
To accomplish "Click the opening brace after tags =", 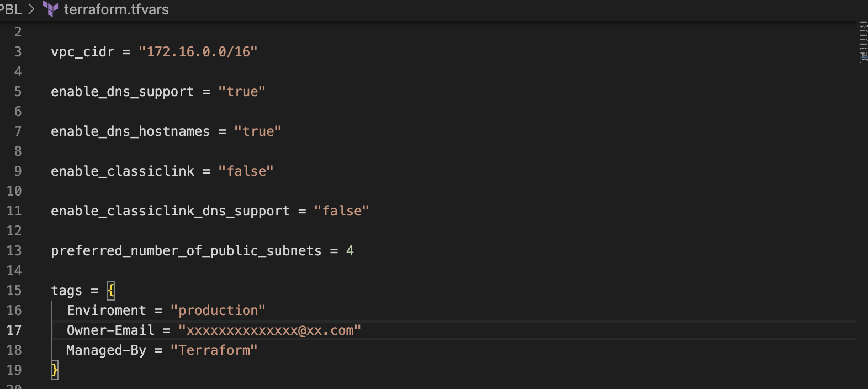I will click(x=110, y=290).
